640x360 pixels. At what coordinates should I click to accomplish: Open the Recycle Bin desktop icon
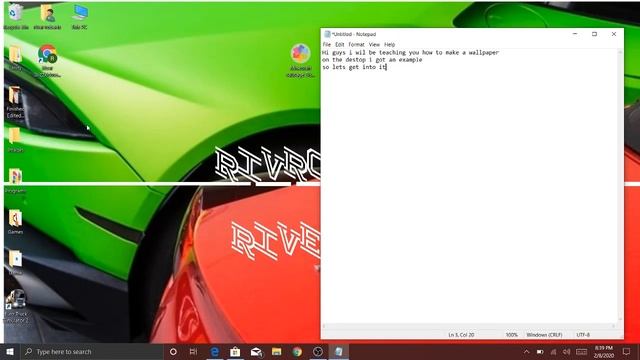pyautogui.click(x=16, y=17)
